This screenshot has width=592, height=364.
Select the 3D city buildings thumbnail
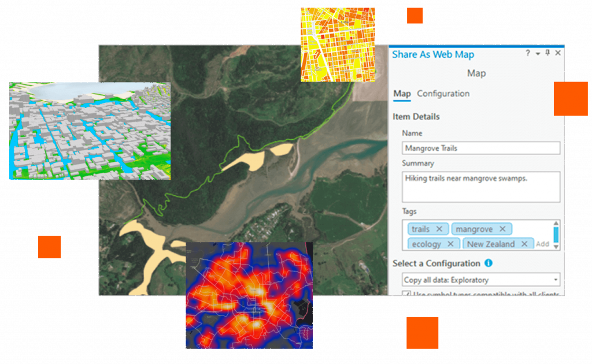point(90,131)
